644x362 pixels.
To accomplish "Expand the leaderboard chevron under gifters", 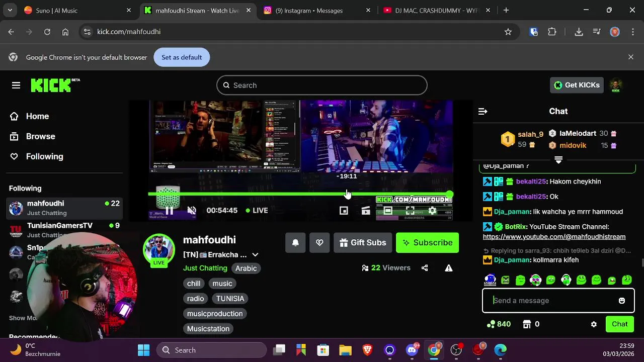I will click(558, 159).
